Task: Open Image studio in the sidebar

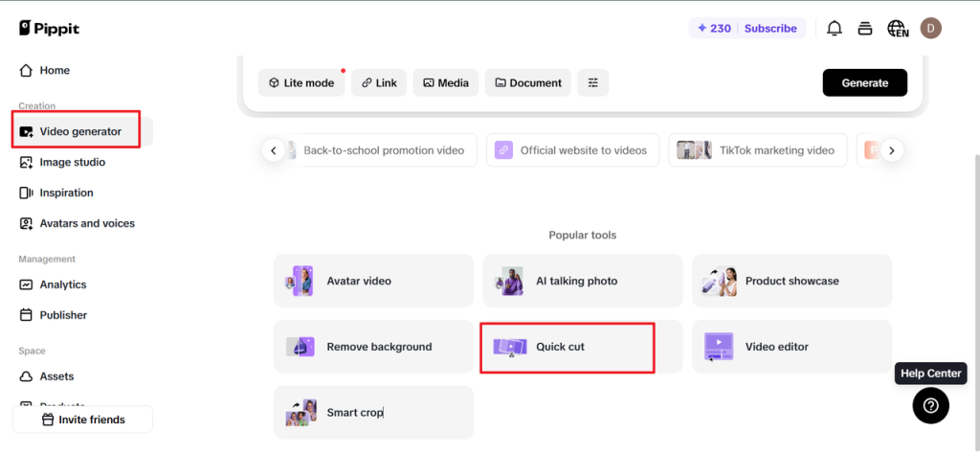Action: coord(72,163)
